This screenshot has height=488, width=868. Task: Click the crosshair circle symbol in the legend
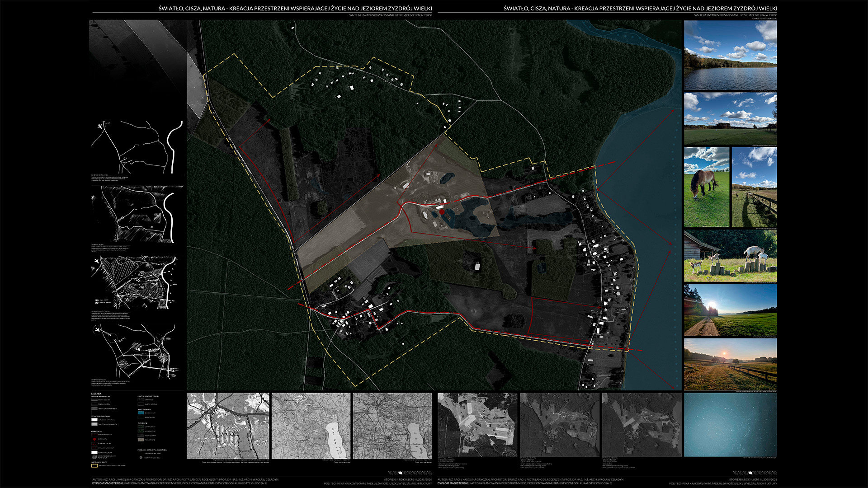click(141, 457)
